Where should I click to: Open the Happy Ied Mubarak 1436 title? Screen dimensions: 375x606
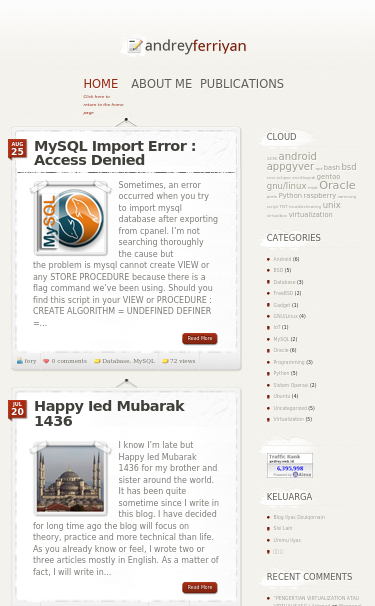pos(109,413)
